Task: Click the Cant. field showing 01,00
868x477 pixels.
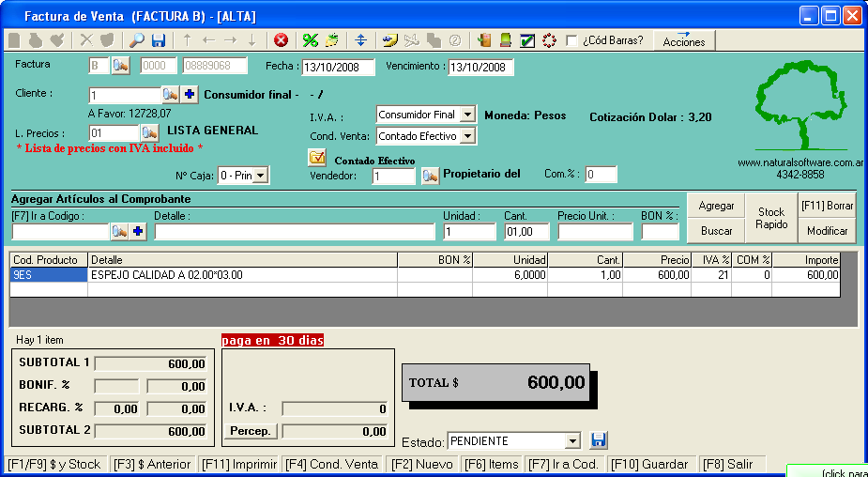Action: point(526,232)
